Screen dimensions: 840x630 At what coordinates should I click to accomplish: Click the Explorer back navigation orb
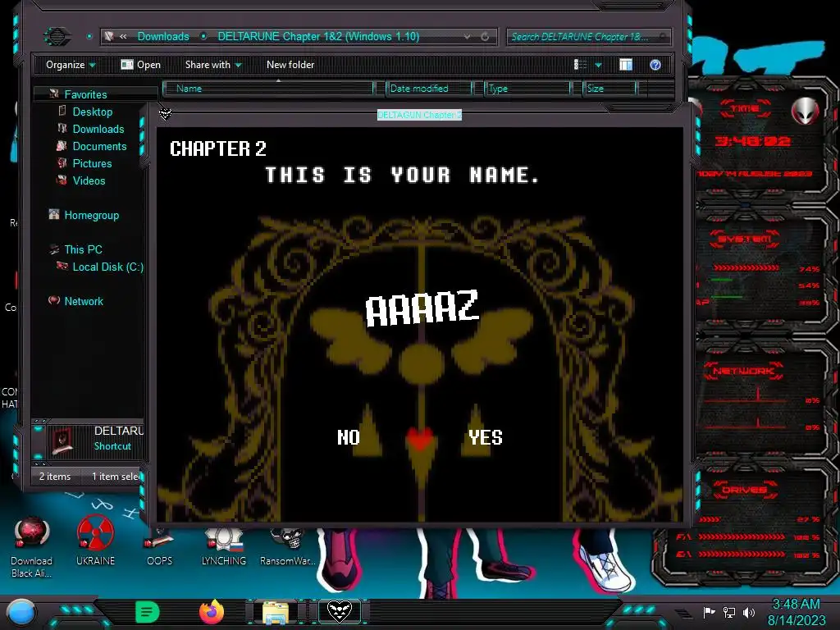(57, 36)
